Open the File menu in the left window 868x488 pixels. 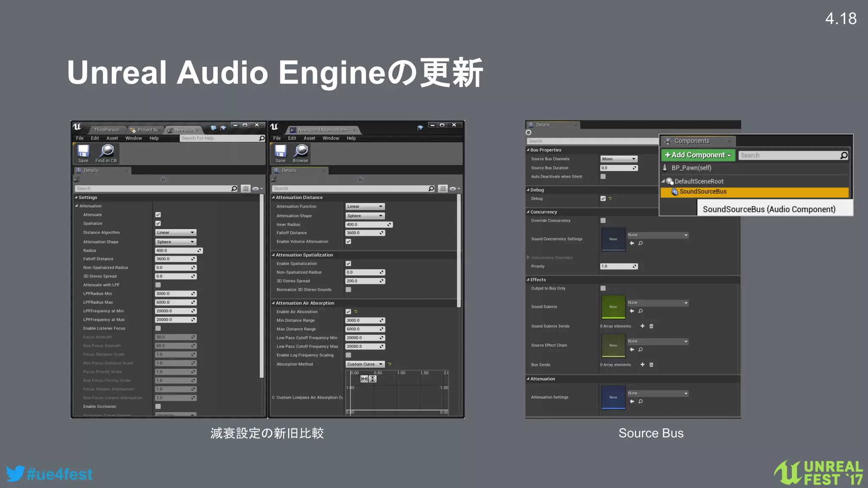(x=80, y=138)
